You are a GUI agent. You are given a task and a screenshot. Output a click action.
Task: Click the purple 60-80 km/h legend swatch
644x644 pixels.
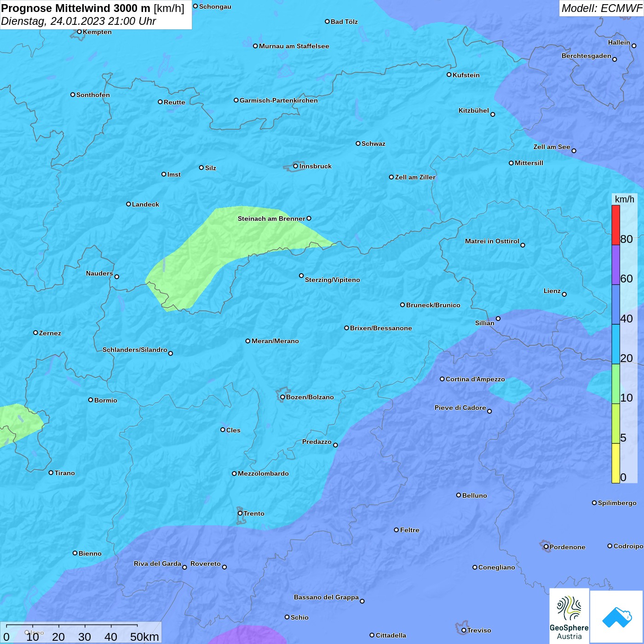click(x=615, y=265)
